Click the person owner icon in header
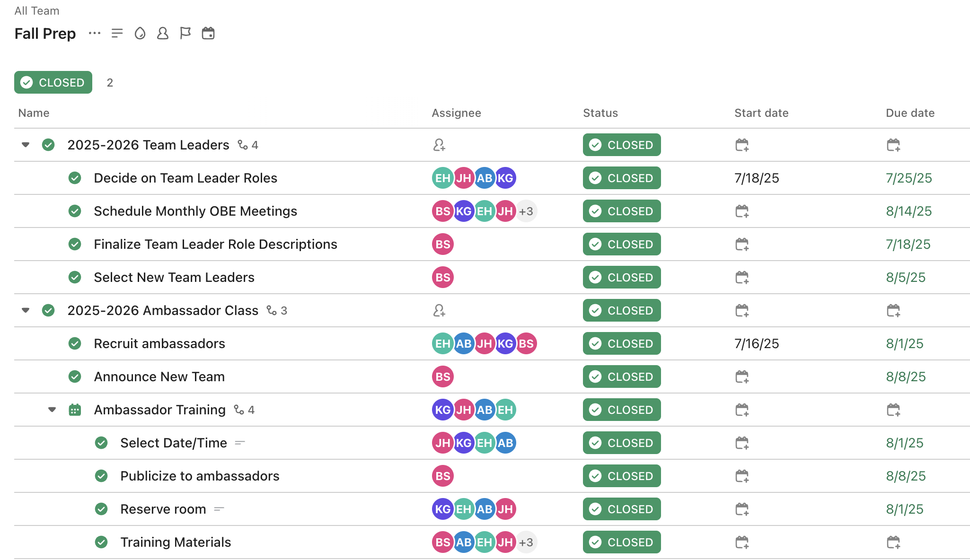Screen dimensions: 970x560 tap(162, 33)
